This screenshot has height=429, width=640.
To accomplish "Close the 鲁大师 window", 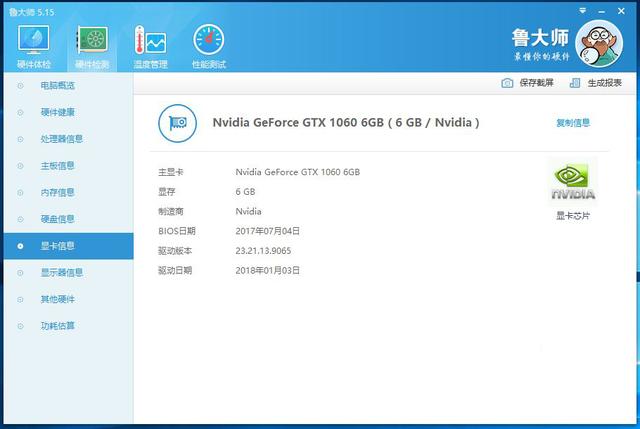I will 621,11.
